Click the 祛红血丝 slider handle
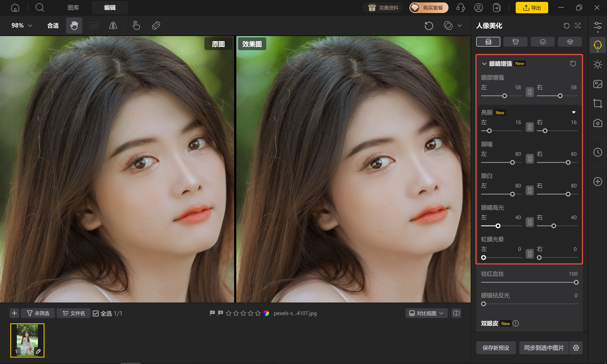Viewport: 607px width, 364px height. 576,282
